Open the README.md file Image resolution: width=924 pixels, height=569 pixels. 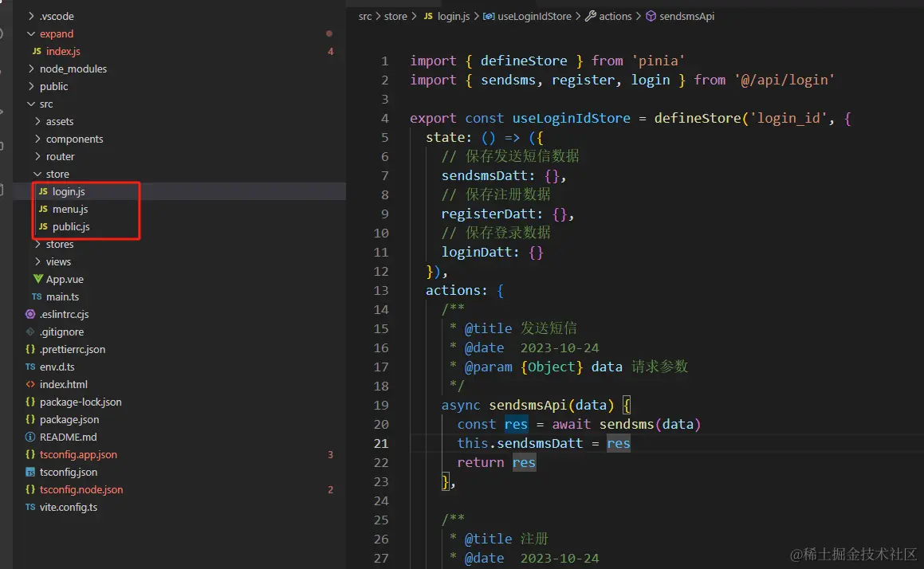[68, 437]
